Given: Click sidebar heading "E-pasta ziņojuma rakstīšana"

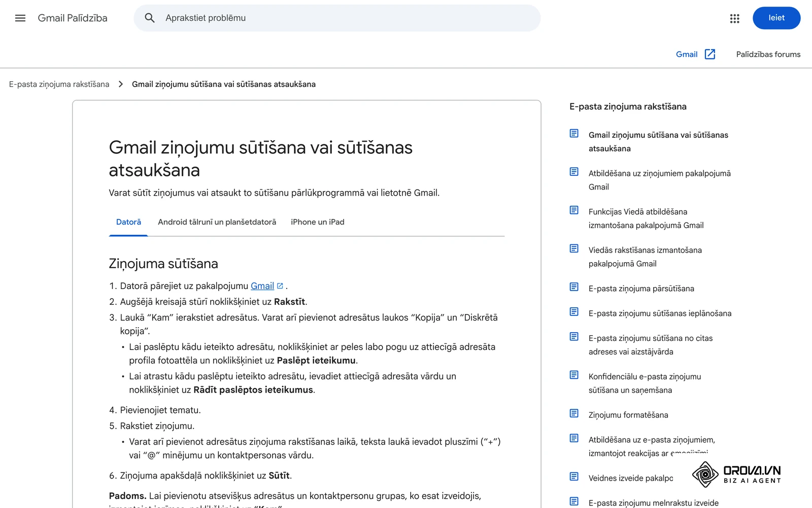Looking at the screenshot, I should [628, 107].
